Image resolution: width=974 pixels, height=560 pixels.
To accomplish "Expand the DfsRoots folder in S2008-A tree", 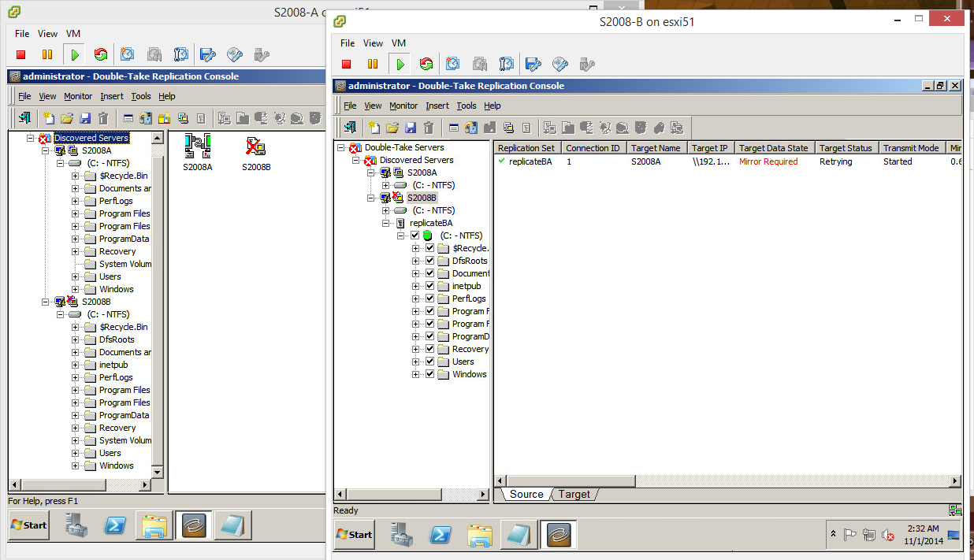I will pyautogui.click(x=76, y=339).
